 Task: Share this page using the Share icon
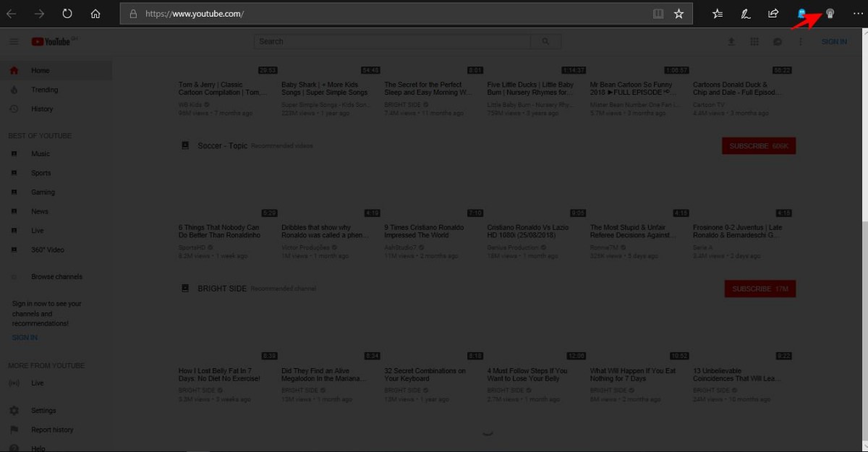(773, 14)
